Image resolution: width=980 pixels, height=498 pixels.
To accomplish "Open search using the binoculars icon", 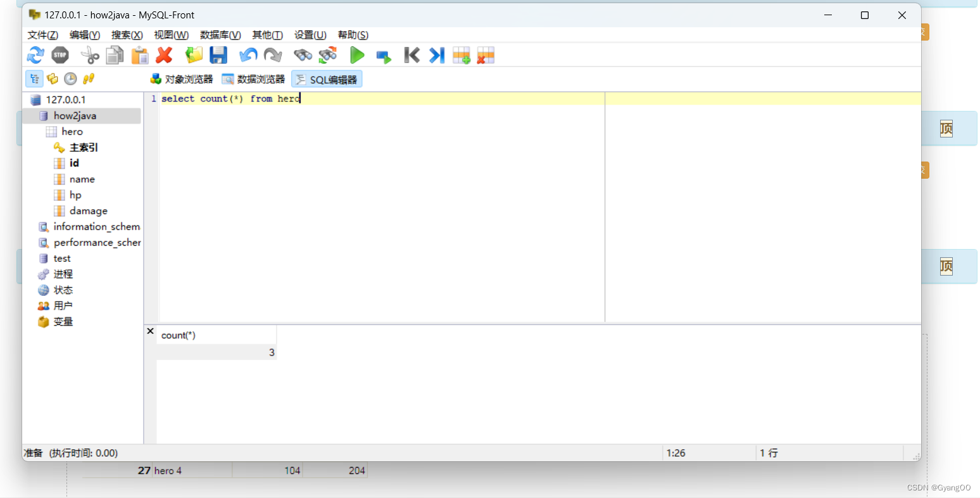I will click(x=303, y=55).
